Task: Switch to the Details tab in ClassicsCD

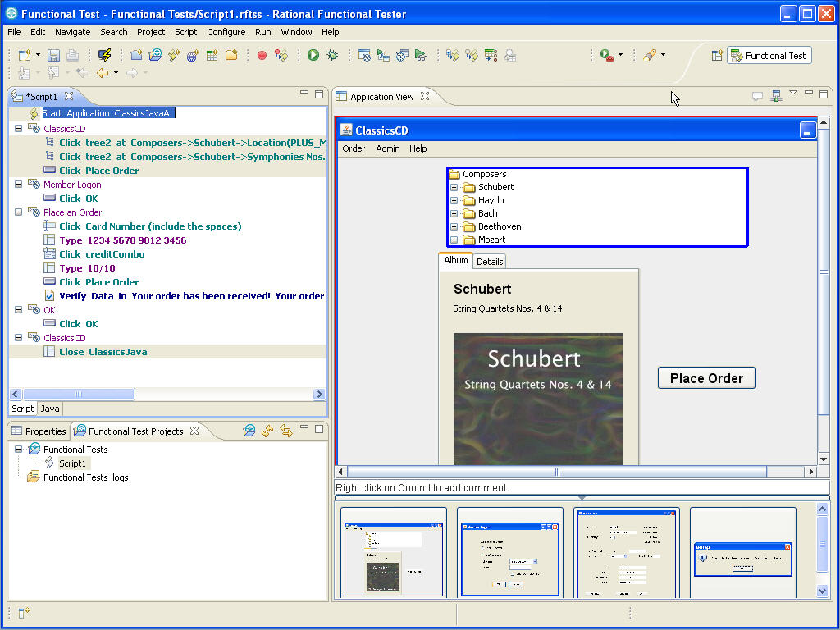Action: click(x=490, y=261)
